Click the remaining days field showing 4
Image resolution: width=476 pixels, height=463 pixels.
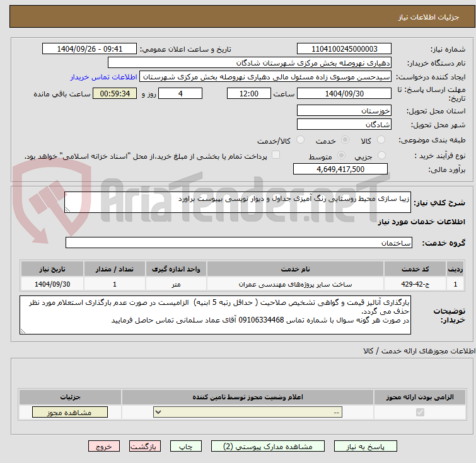180,93
